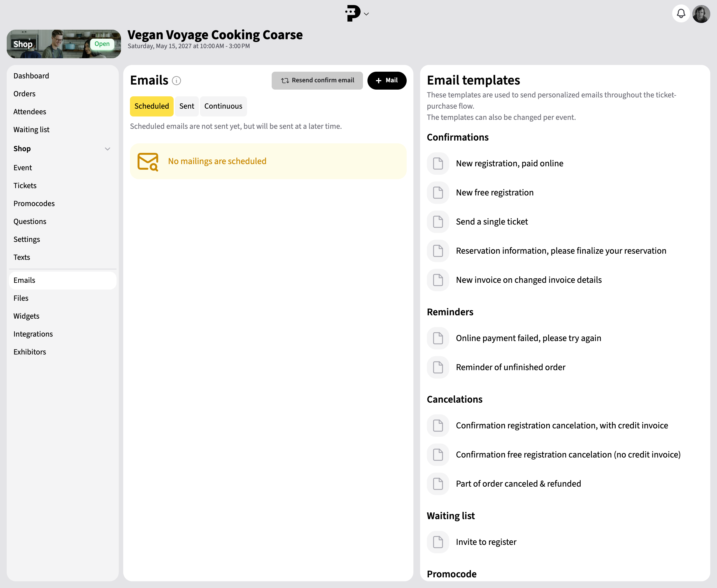Open the Promocodes menu item
Image resolution: width=717 pixels, height=588 pixels.
[x=34, y=204]
